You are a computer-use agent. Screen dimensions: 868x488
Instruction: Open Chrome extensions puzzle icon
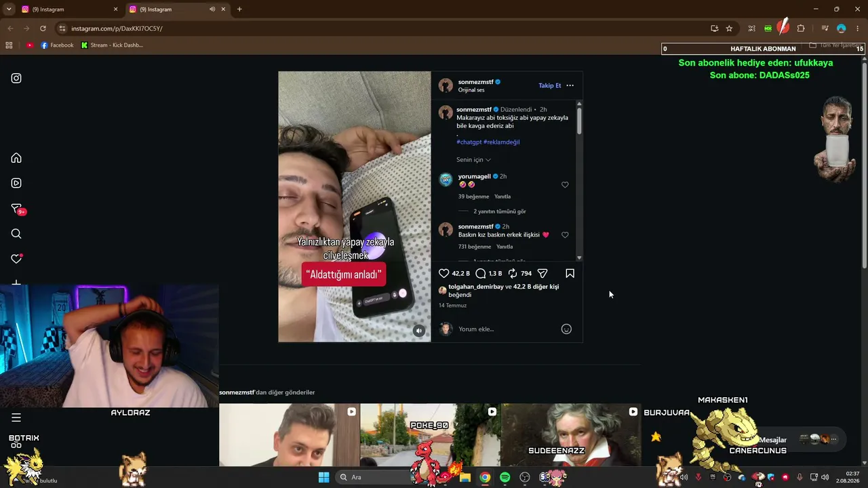pos(801,28)
